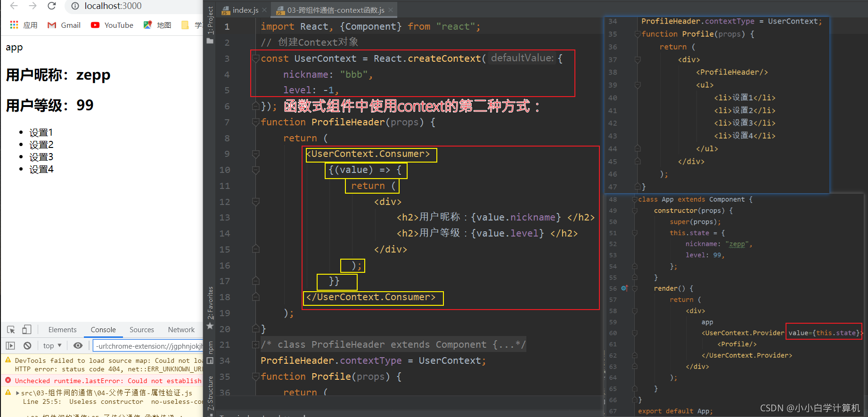Screen dimensions: 868x417
Task: Switch to the Elements tab in DevTools
Action: click(x=62, y=330)
